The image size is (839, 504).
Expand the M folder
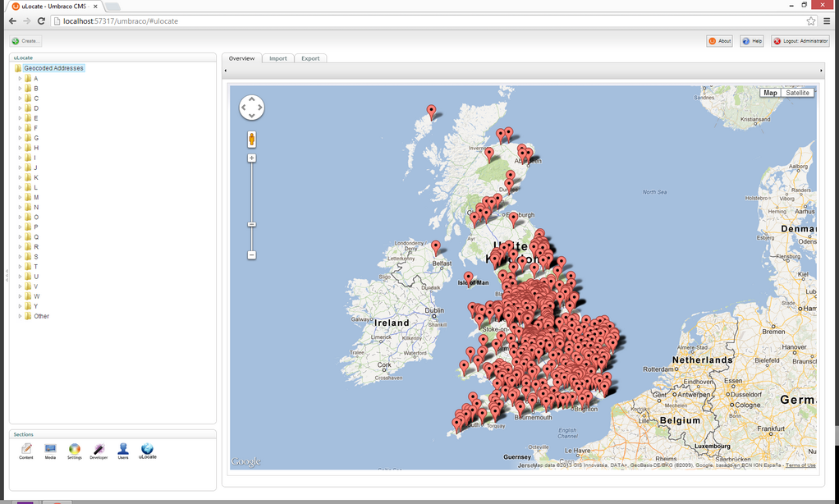pyautogui.click(x=21, y=197)
